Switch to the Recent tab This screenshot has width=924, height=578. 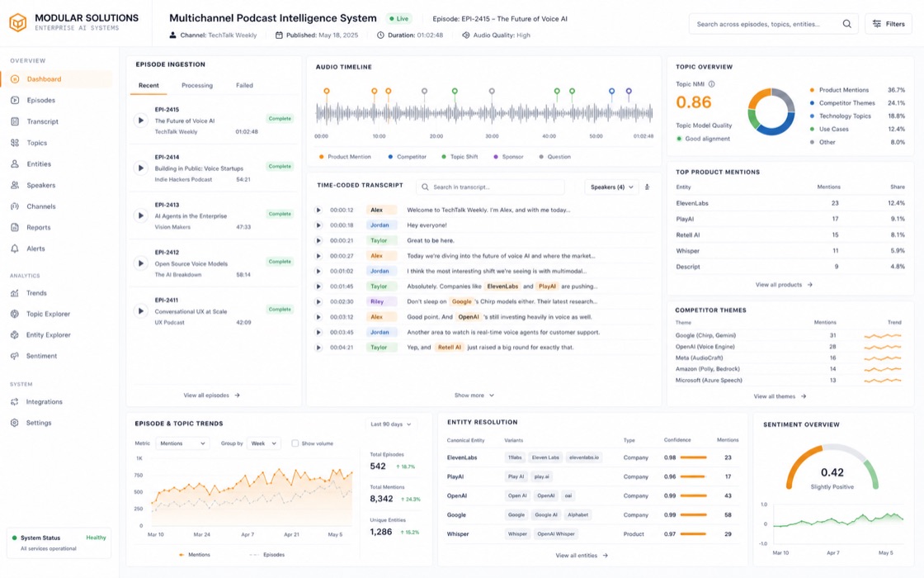point(148,86)
